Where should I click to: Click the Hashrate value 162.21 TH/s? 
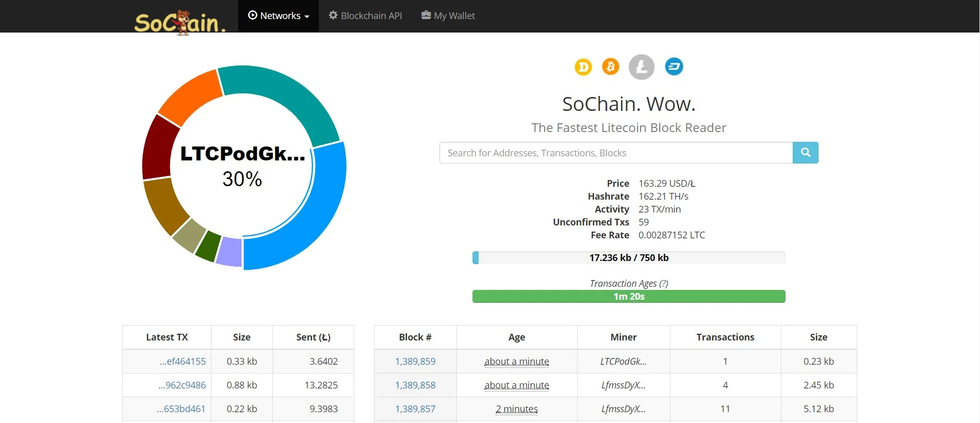(x=663, y=197)
